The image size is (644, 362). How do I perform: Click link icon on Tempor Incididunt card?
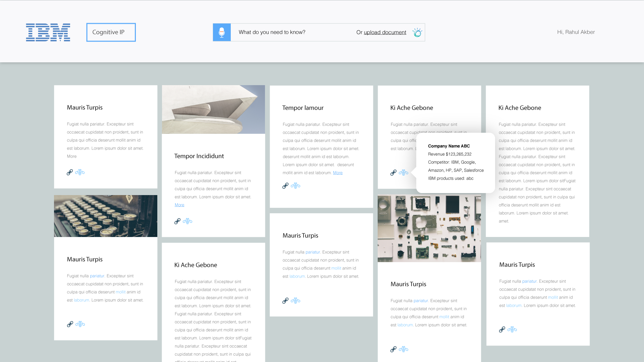[x=177, y=221]
